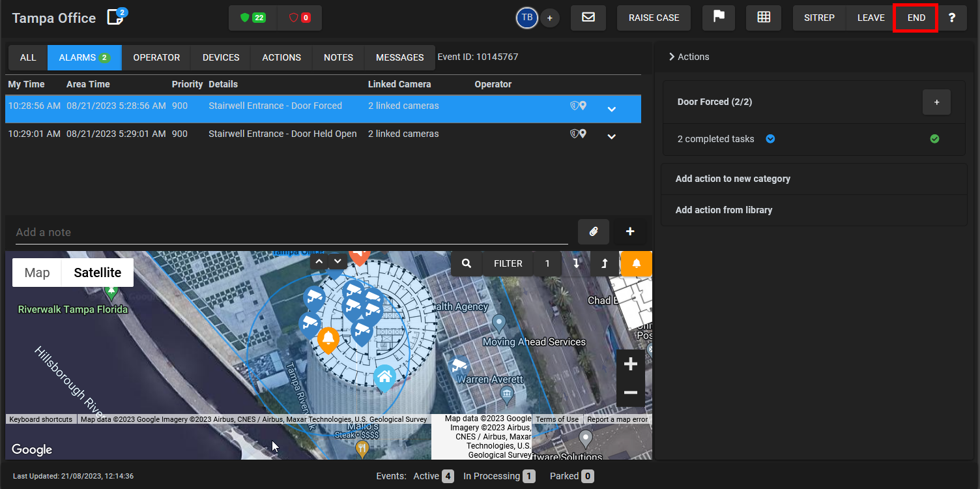Add an operator with the plus beside TB
980x489 pixels.
[x=549, y=18]
